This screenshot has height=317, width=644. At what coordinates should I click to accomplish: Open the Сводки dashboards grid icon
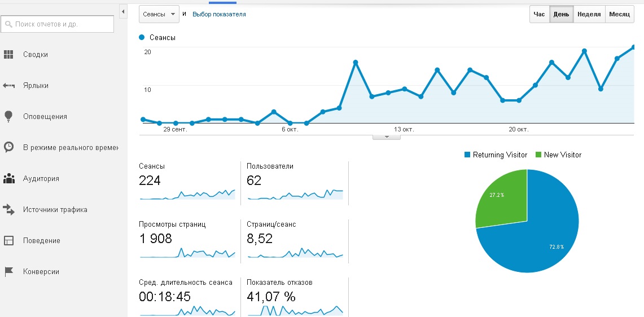point(8,54)
